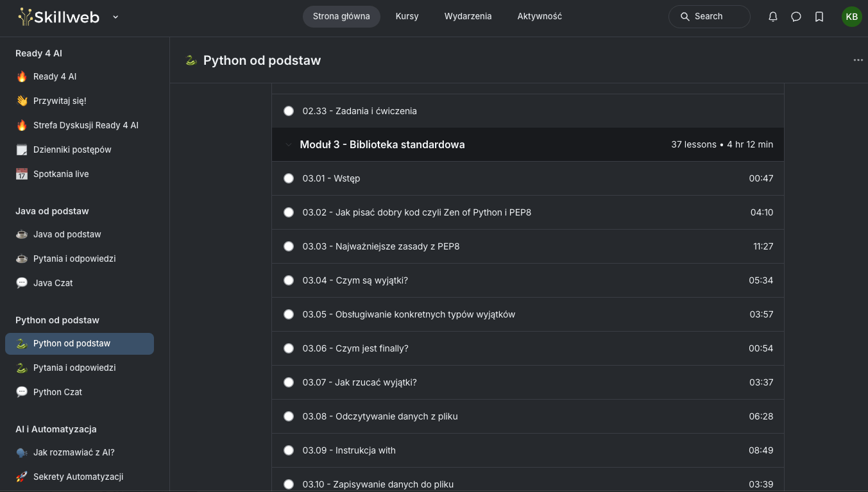Open the course options via three-dot menu
The height and width of the screenshot is (492, 868).
pyautogui.click(x=858, y=60)
